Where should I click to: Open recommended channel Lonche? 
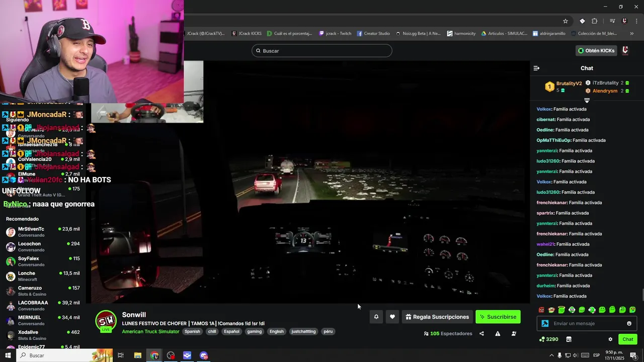click(x=43, y=276)
